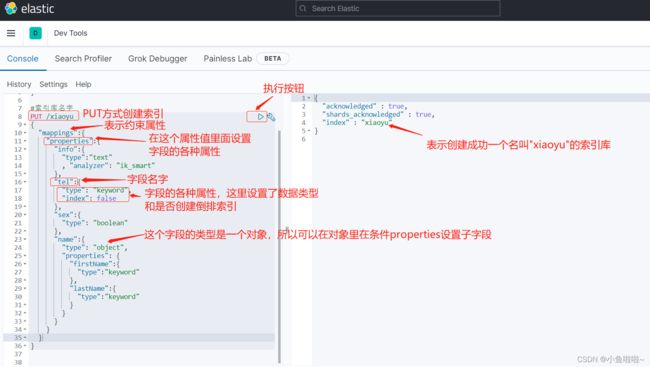650x367 pixels.
Task: Click the green D space avatar
Action: tap(35, 33)
